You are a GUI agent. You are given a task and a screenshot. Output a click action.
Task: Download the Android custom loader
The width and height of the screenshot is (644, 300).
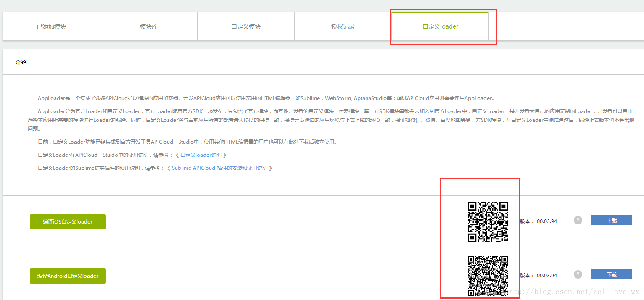(x=612, y=274)
